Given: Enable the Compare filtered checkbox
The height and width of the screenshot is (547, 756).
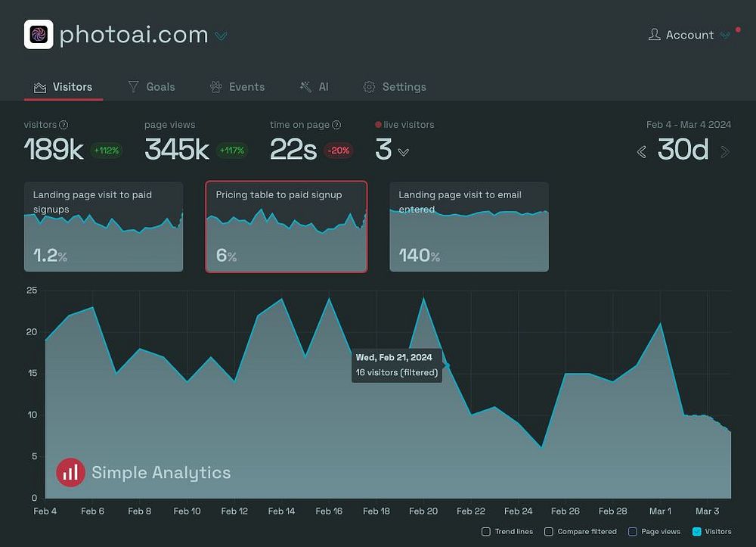Looking at the screenshot, I should [x=549, y=532].
